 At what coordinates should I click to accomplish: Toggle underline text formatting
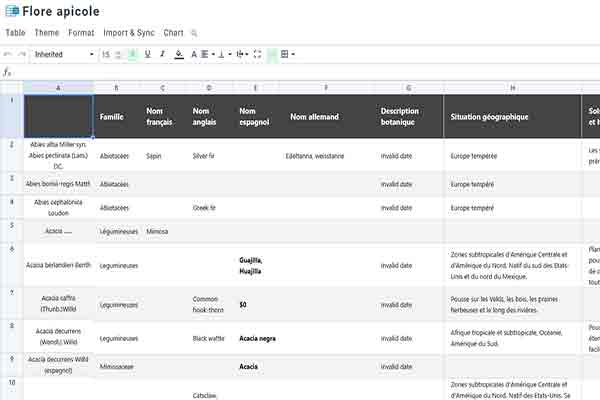point(148,54)
